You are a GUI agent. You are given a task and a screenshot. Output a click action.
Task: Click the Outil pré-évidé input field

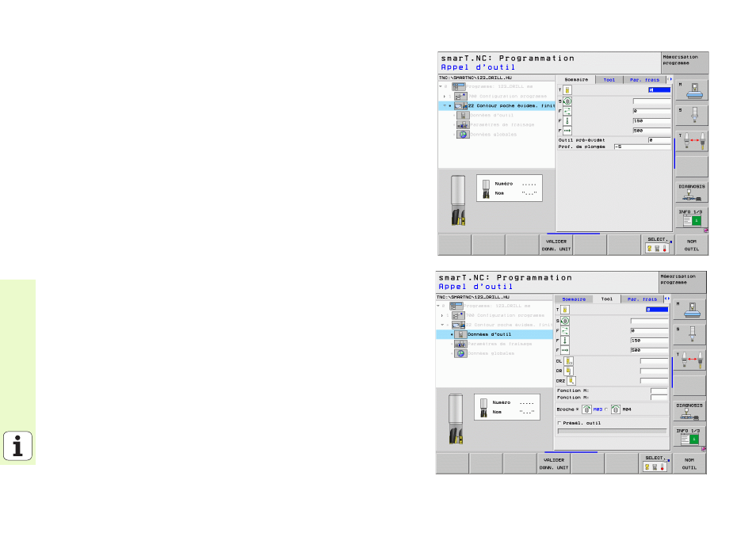point(659,140)
